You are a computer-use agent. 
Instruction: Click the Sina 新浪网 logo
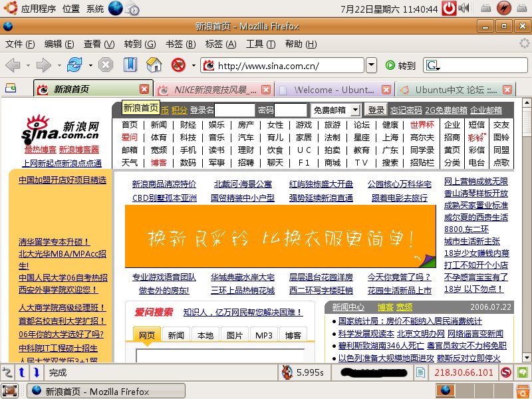point(61,131)
